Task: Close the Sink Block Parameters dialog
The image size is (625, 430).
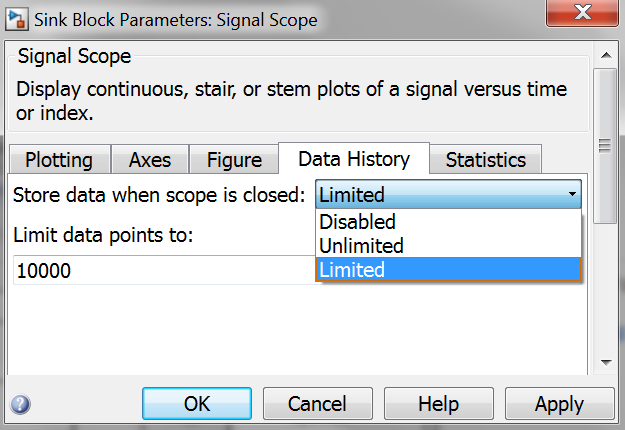Action: pos(582,12)
